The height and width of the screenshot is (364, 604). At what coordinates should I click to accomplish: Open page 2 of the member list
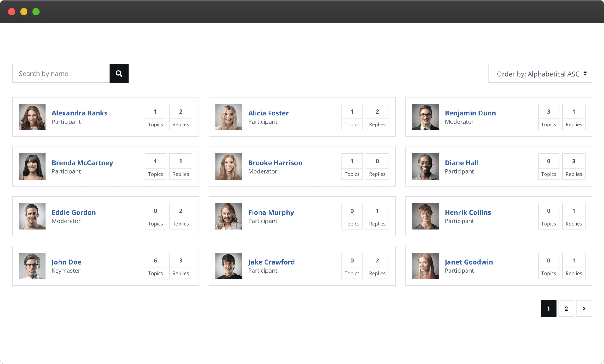click(x=566, y=309)
